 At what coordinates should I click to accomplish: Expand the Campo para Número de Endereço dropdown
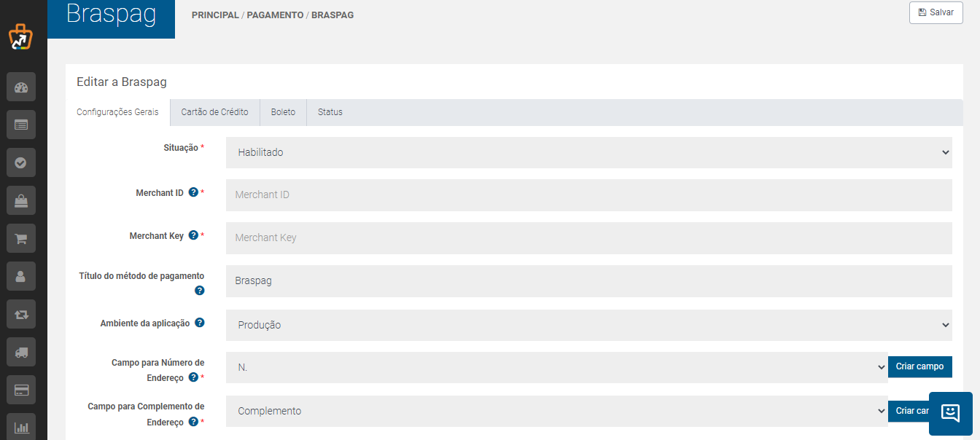557,368
